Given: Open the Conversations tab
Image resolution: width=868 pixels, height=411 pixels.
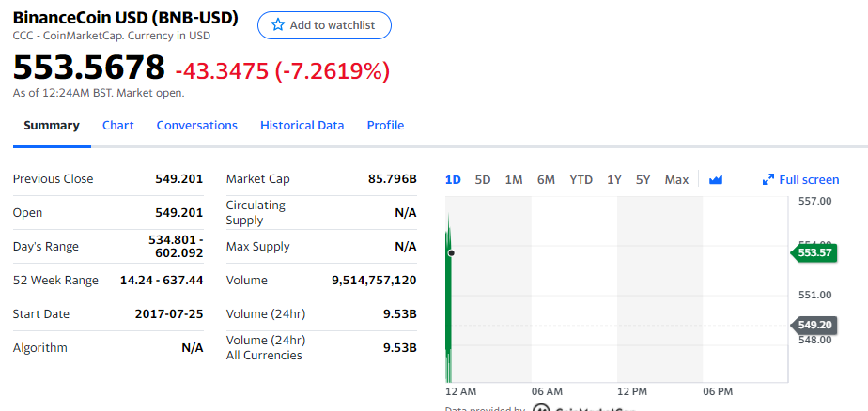Looking at the screenshot, I should (197, 126).
